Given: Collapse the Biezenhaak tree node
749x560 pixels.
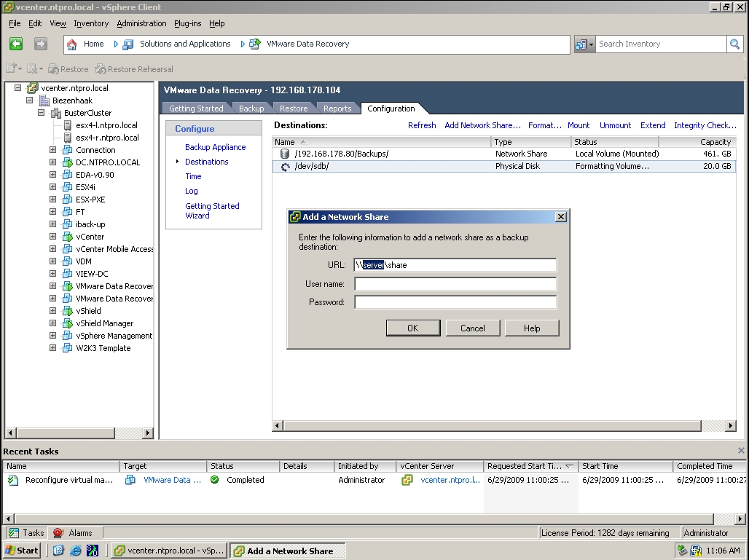Looking at the screenshot, I should [30, 100].
